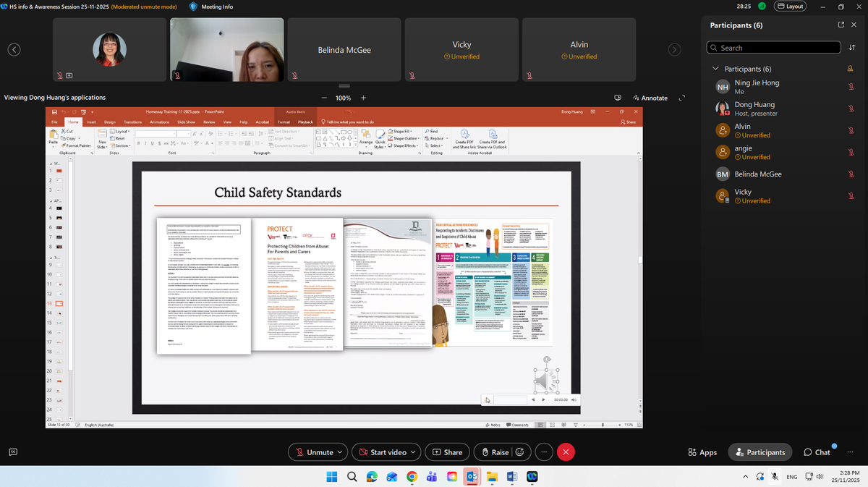Enter full screen for shared content
This screenshot has height=487, width=868.
[681, 98]
